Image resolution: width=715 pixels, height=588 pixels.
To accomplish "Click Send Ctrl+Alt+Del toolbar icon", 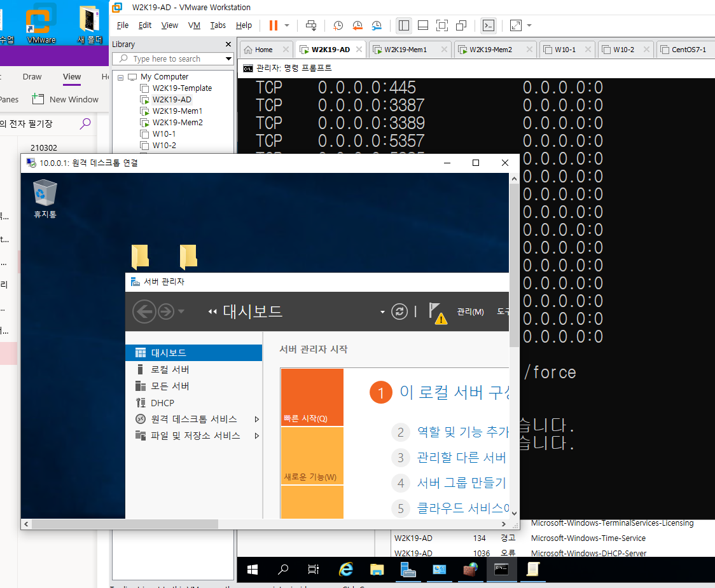I will pos(311,25).
